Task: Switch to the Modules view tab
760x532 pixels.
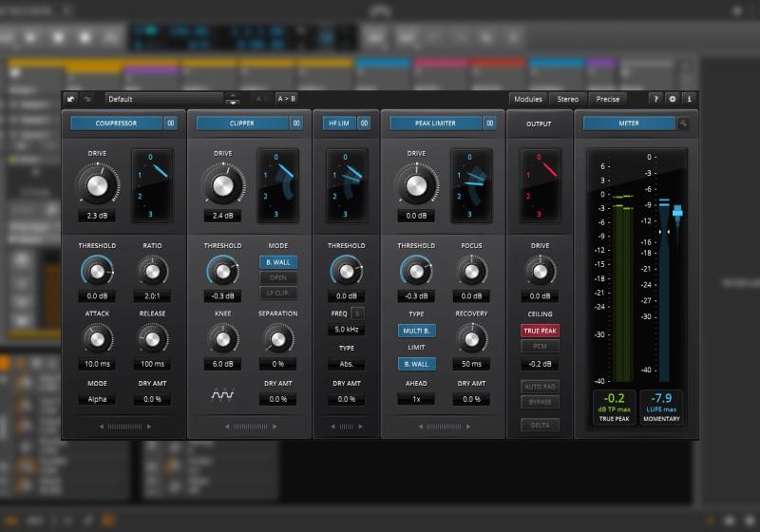Action: (x=527, y=98)
